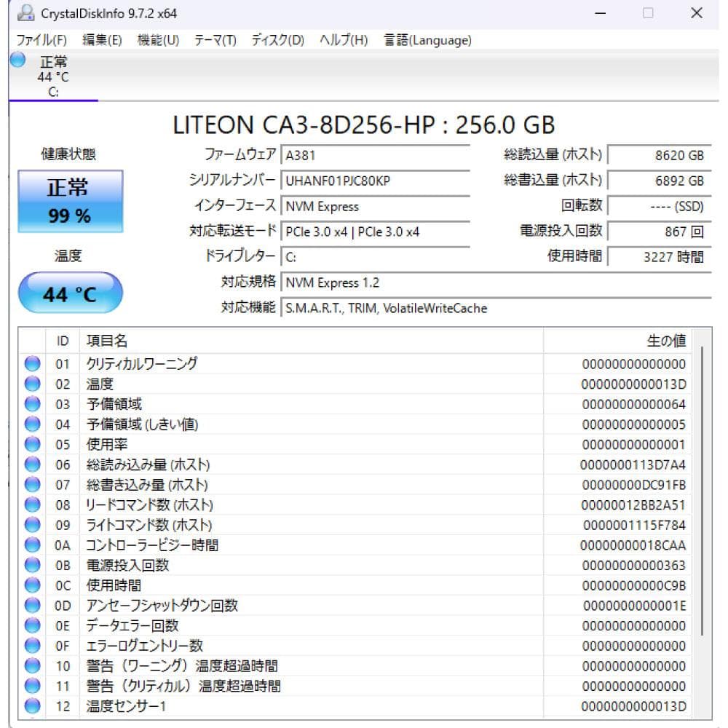
Task: Click the indicator for 温度センサー1 row
Action: point(32,705)
